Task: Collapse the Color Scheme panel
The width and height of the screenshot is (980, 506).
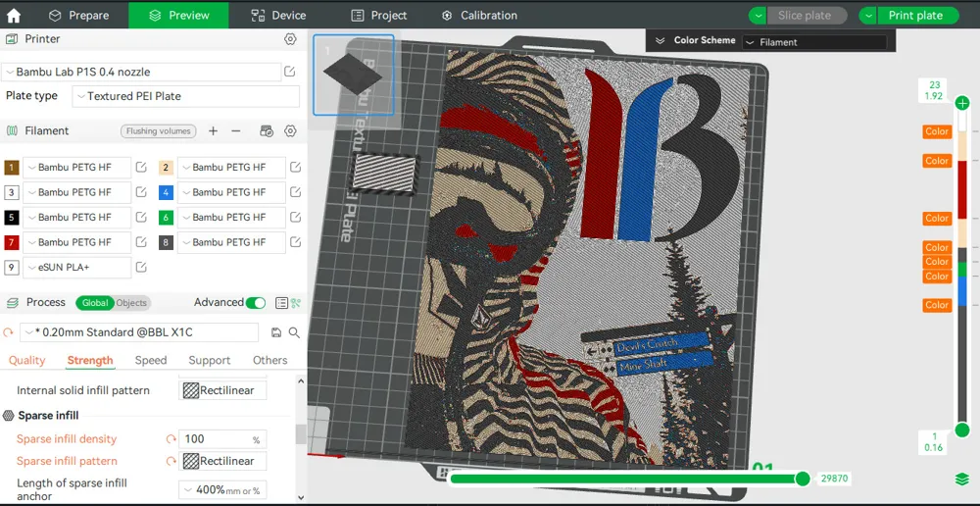Action: point(660,40)
